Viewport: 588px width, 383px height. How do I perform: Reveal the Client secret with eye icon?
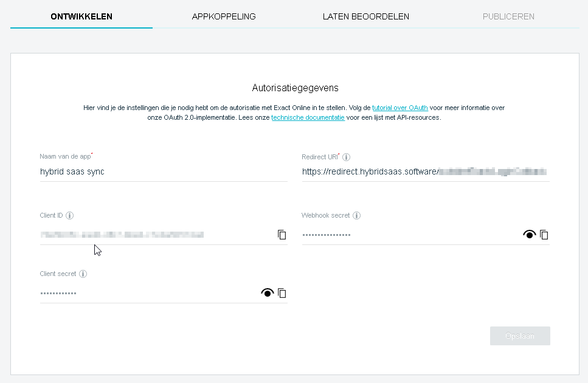pyautogui.click(x=266, y=293)
